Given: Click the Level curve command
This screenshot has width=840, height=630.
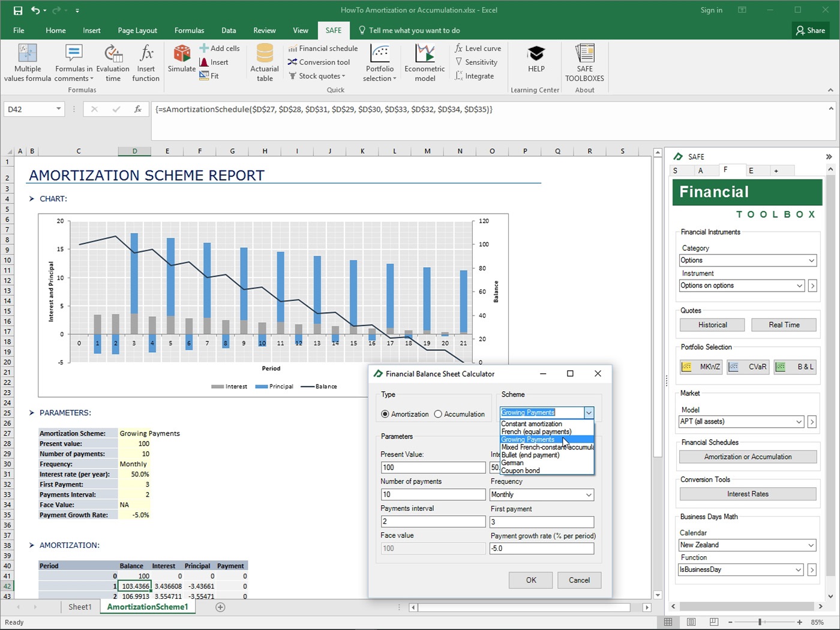Looking at the screenshot, I should point(478,49).
